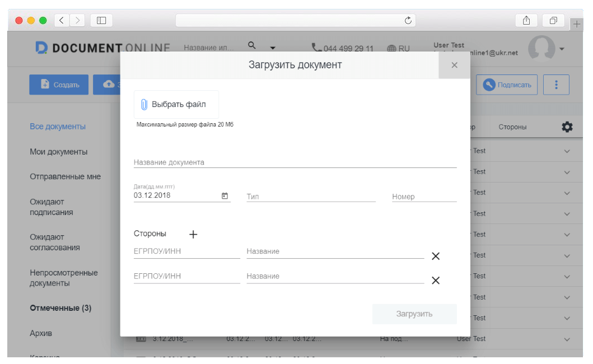Open the three-dot more options menu
Image resolution: width=593 pixels, height=364 pixels.
[x=556, y=85]
